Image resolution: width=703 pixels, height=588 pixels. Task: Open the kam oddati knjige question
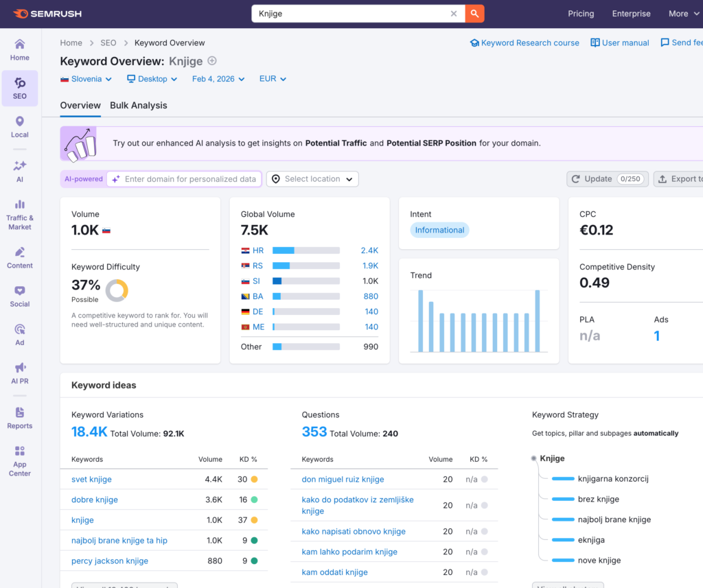pos(335,572)
